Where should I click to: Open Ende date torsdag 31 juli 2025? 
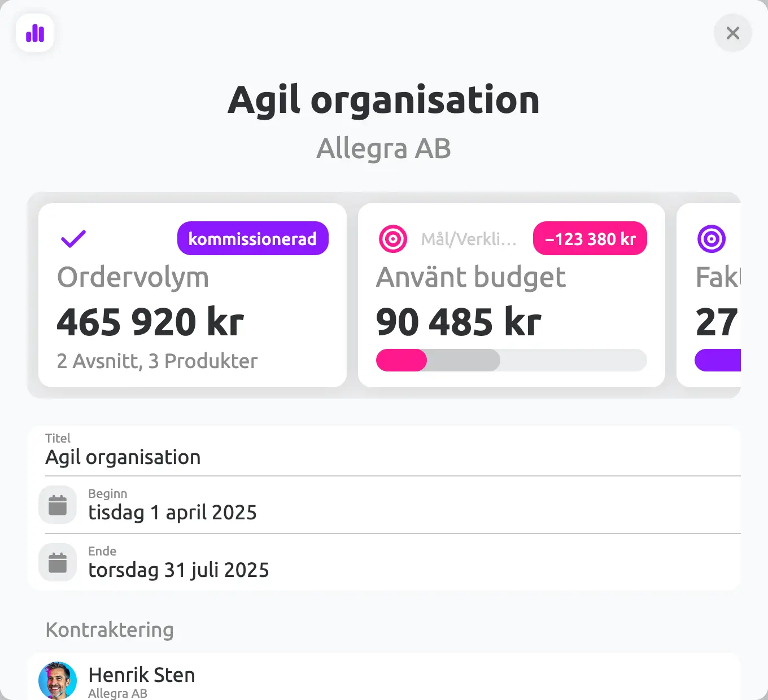pos(384,562)
